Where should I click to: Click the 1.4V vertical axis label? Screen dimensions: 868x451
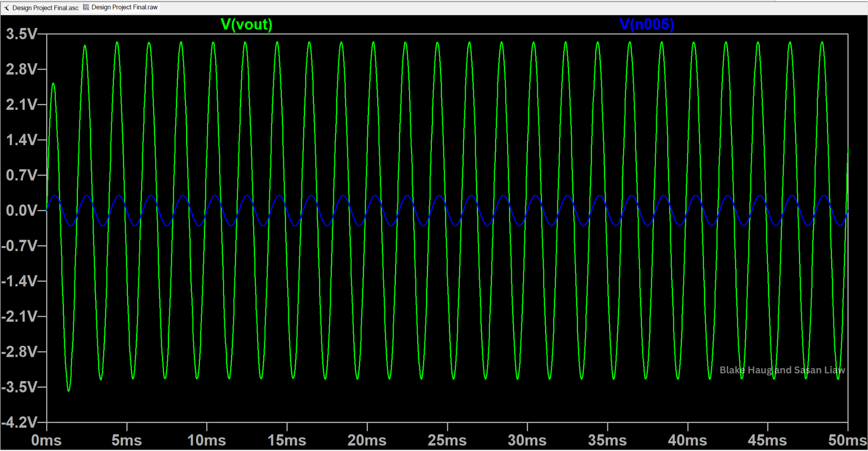click(x=21, y=140)
